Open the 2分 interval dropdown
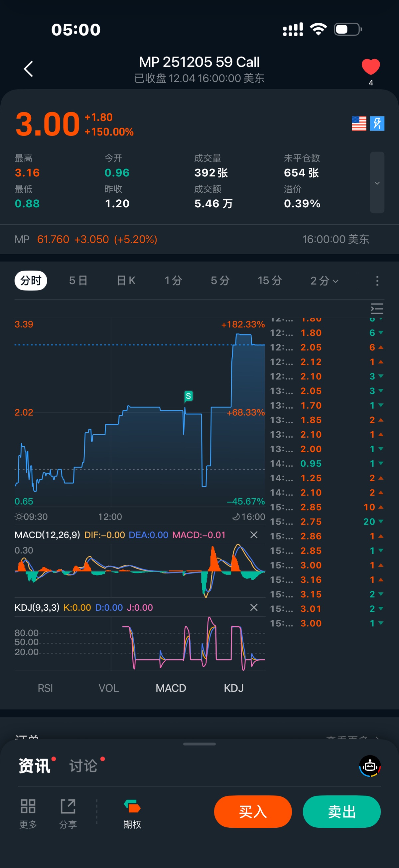 coord(324,281)
